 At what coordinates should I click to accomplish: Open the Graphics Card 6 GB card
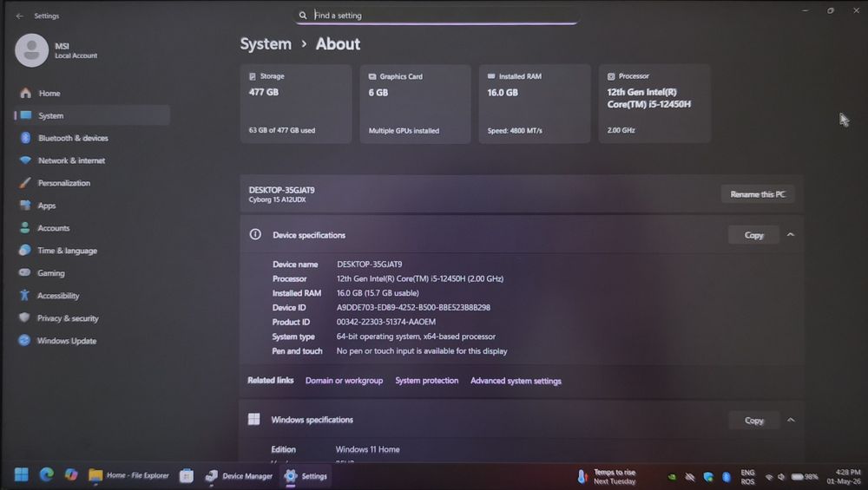click(415, 104)
